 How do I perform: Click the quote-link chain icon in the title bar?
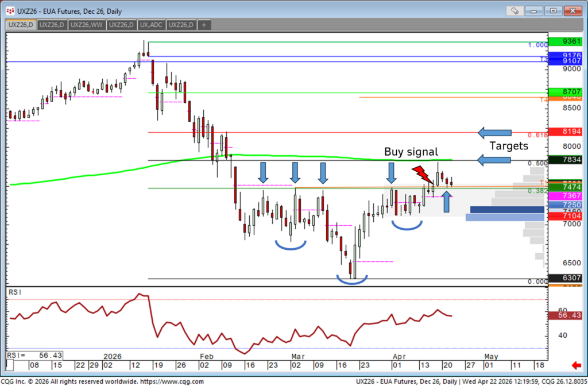click(x=514, y=10)
